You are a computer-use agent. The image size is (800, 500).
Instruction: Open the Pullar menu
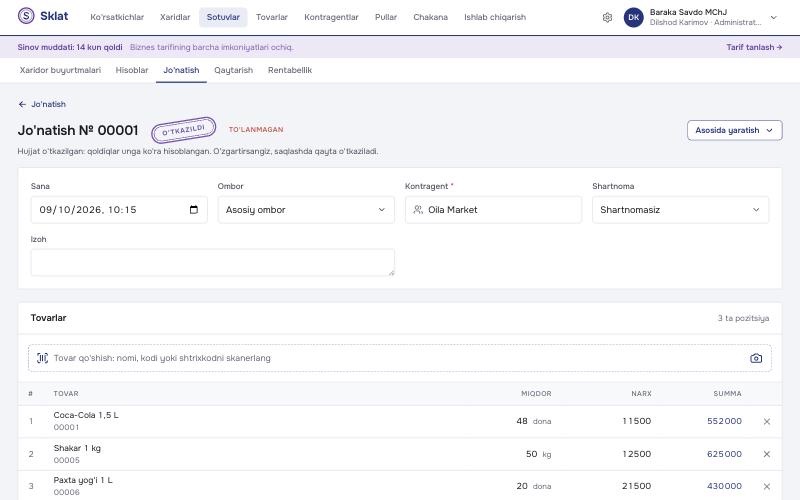386,17
